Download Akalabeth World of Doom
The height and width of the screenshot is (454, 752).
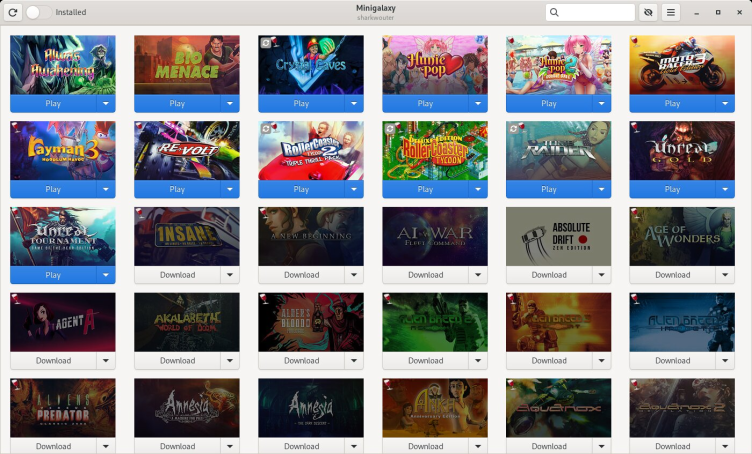177,361
